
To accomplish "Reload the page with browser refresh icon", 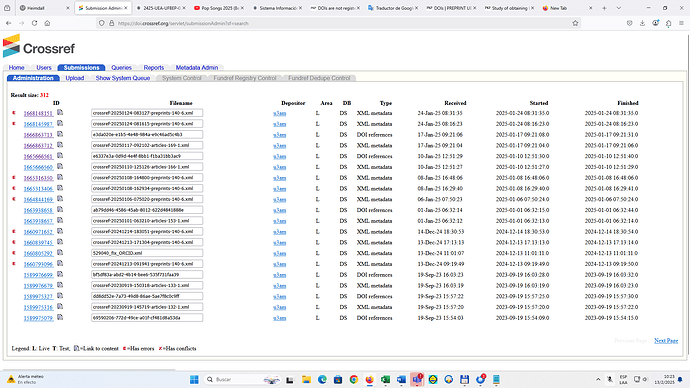I will point(34,23).
